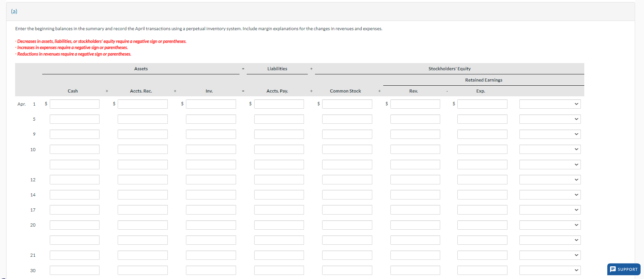The width and height of the screenshot is (644, 279).
Task: Open margin explanation dropdown for day 14 row
Action: point(550,195)
